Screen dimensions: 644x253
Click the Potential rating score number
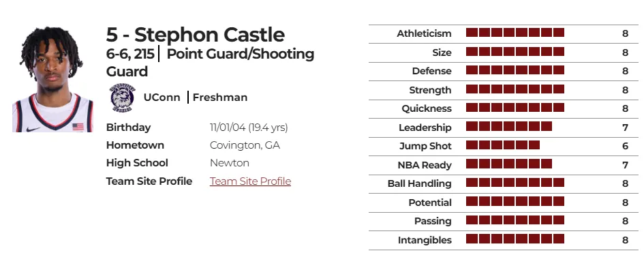(625, 203)
